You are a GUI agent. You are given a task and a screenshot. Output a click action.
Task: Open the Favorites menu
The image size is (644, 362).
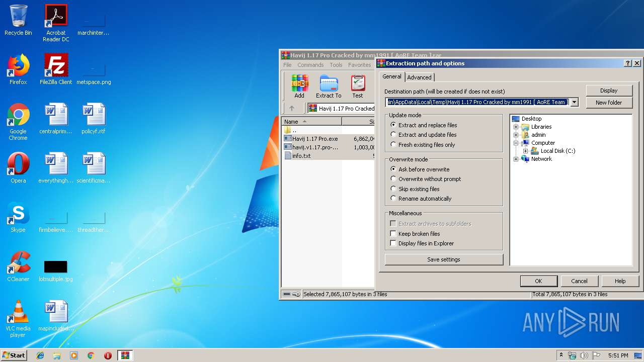tap(360, 65)
